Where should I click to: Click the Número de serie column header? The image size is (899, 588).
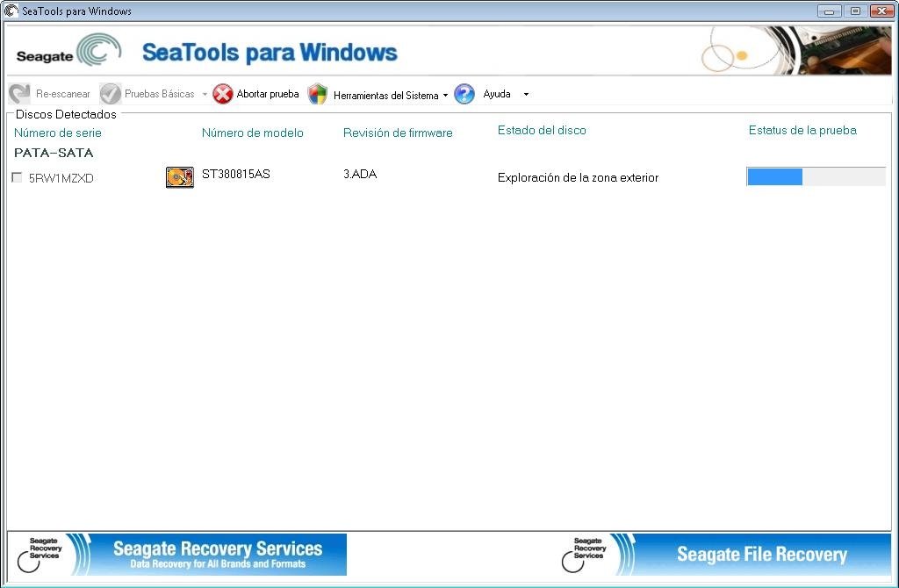[57, 133]
